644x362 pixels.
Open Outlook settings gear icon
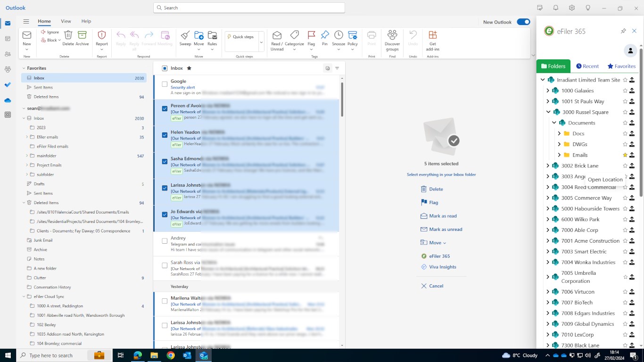(572, 8)
